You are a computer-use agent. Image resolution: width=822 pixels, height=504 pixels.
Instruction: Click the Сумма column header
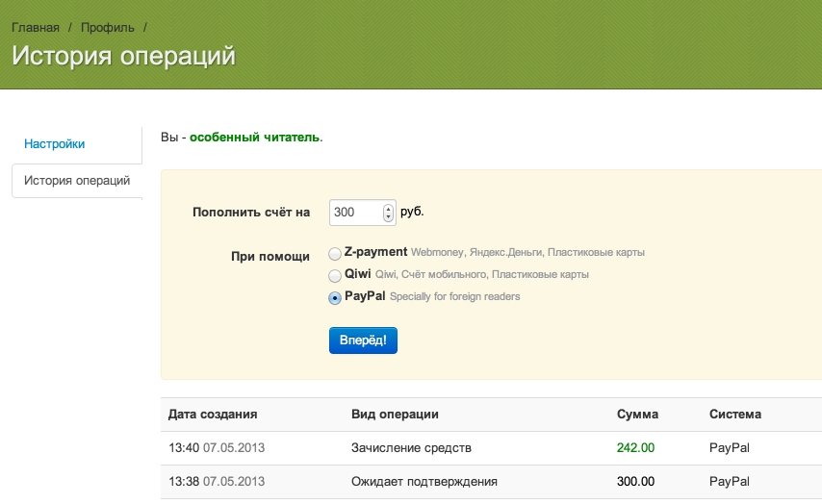coord(637,415)
